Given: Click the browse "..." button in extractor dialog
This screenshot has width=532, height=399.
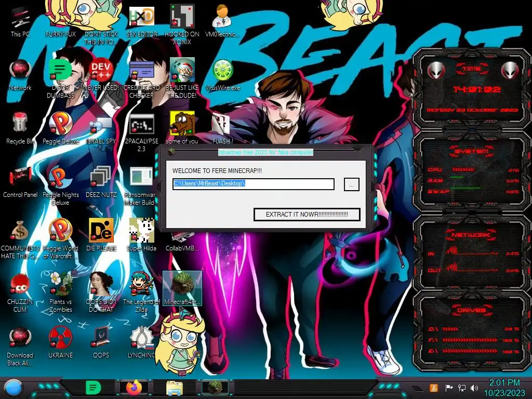Looking at the screenshot, I should (352, 184).
